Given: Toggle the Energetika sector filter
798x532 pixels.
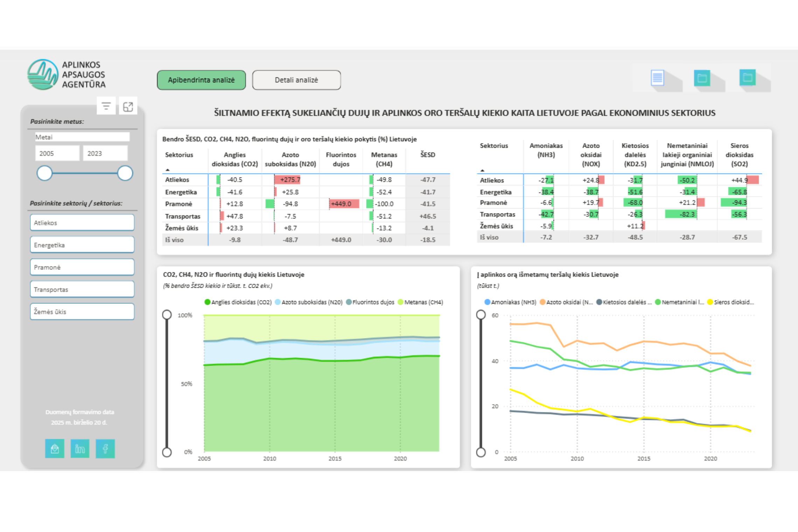Looking at the screenshot, I should [x=82, y=245].
